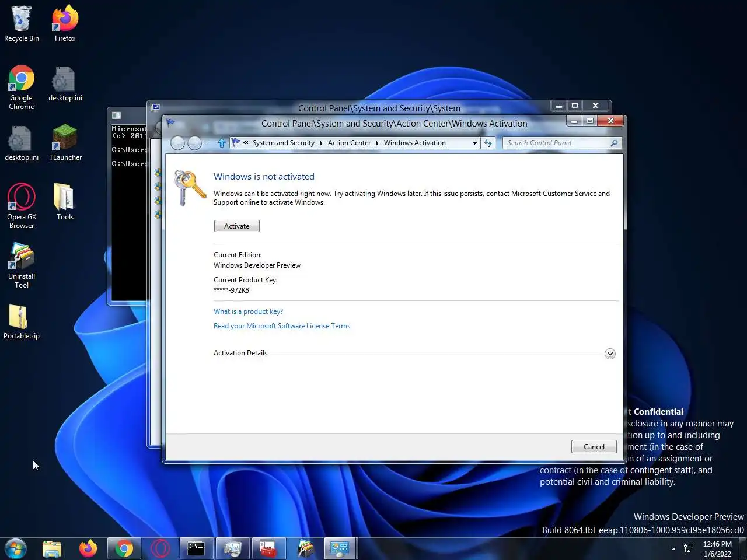
Task: Open the Uninstall Tool taskbar button
Action: pos(305,548)
